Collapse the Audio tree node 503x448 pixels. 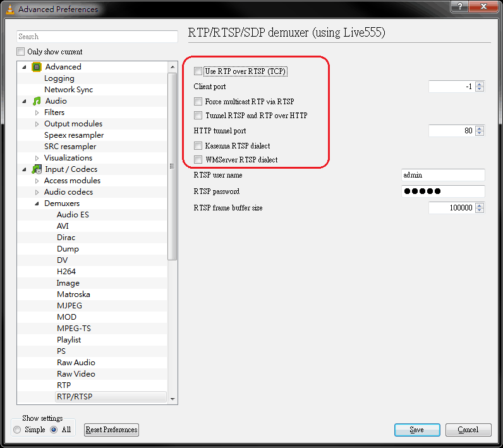25,101
